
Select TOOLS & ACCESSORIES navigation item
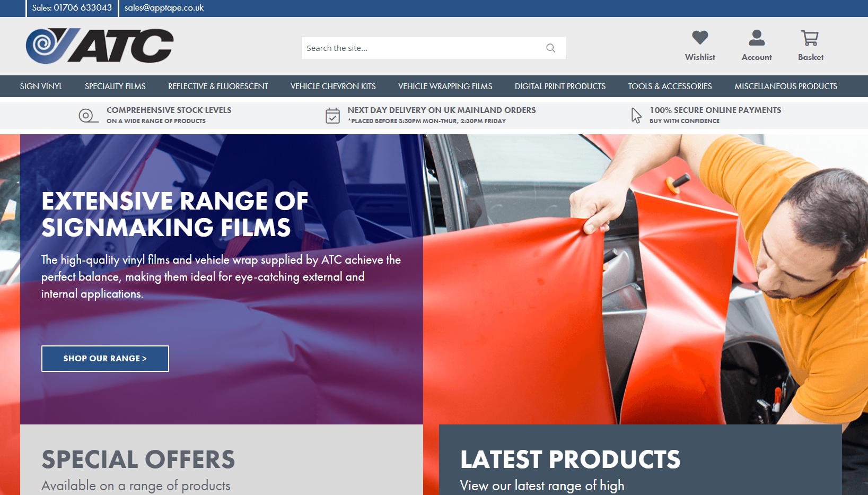(670, 86)
